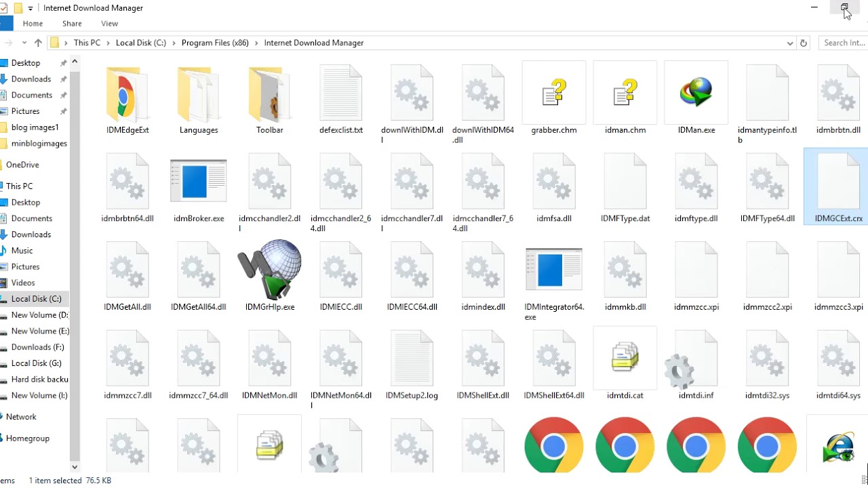Select Local Disk (C:) in navigation pane
Screen dimensions: 868x488
click(36, 299)
